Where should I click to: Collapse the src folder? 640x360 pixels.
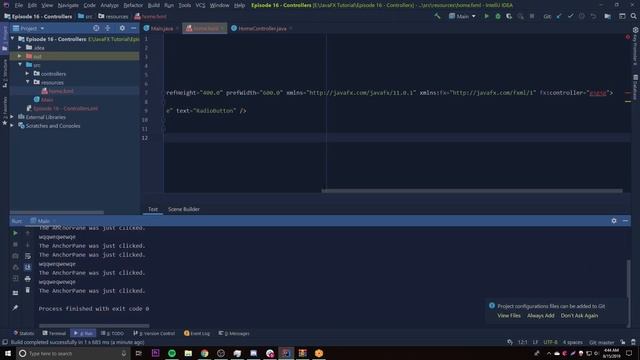tap(20, 65)
